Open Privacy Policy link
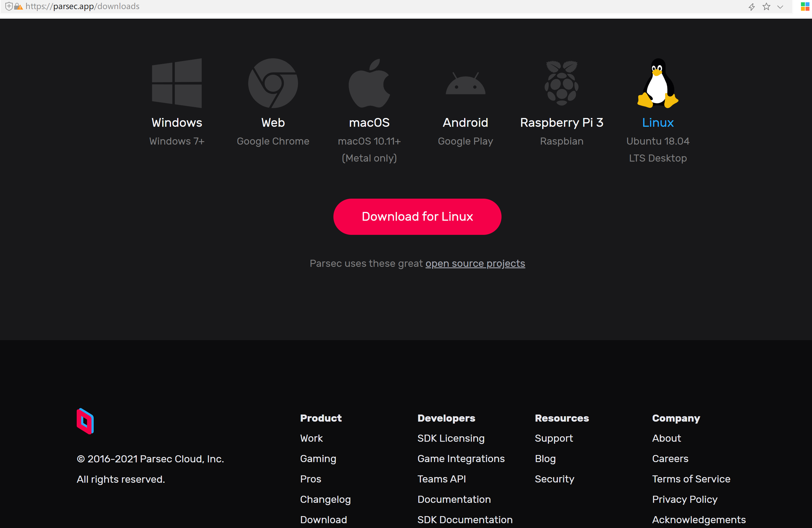812x528 pixels. pos(684,499)
